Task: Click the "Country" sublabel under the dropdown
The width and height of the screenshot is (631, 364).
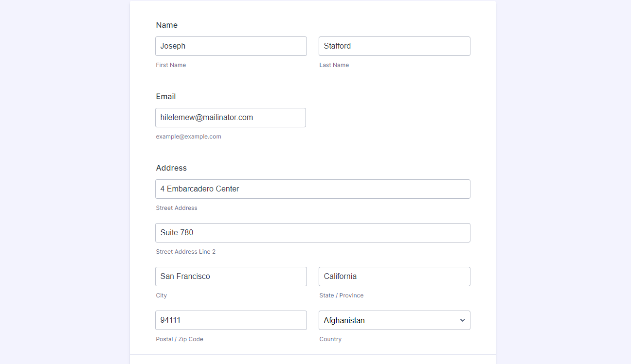Action: pyautogui.click(x=330, y=339)
